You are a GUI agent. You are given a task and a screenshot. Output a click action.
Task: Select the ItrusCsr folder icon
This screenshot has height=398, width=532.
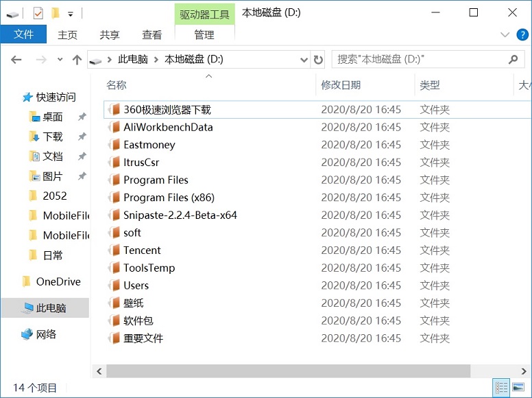coord(114,163)
